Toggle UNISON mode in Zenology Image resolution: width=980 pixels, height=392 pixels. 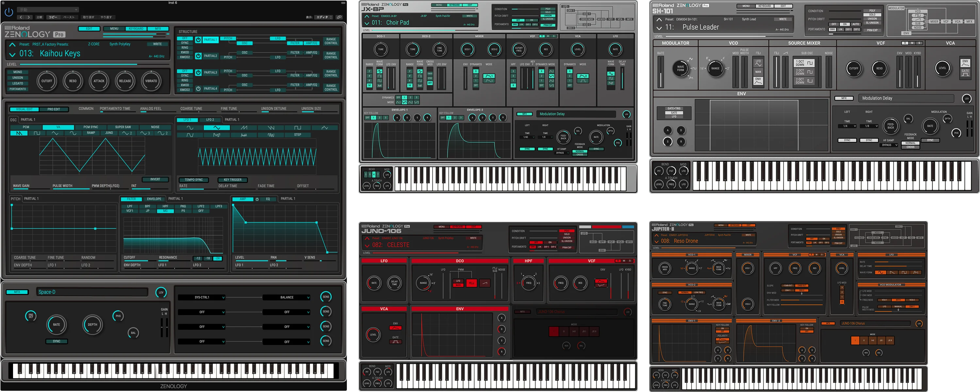(x=18, y=78)
